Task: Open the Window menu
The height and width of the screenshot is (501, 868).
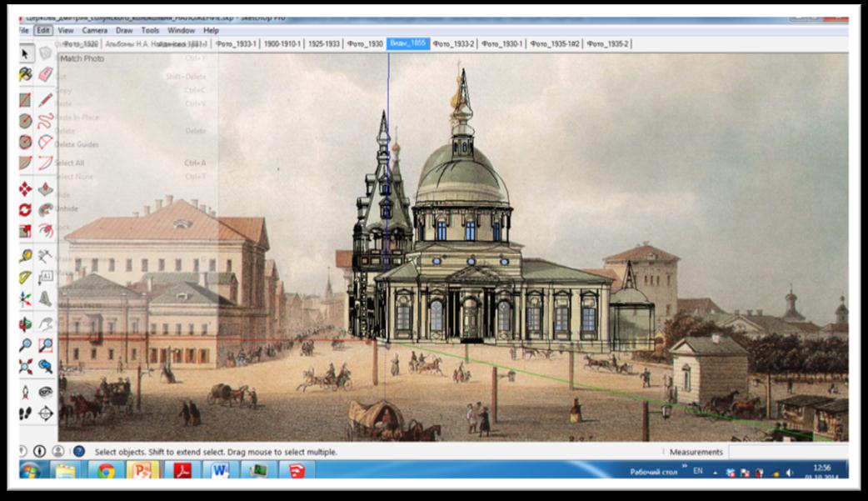Action: click(181, 31)
